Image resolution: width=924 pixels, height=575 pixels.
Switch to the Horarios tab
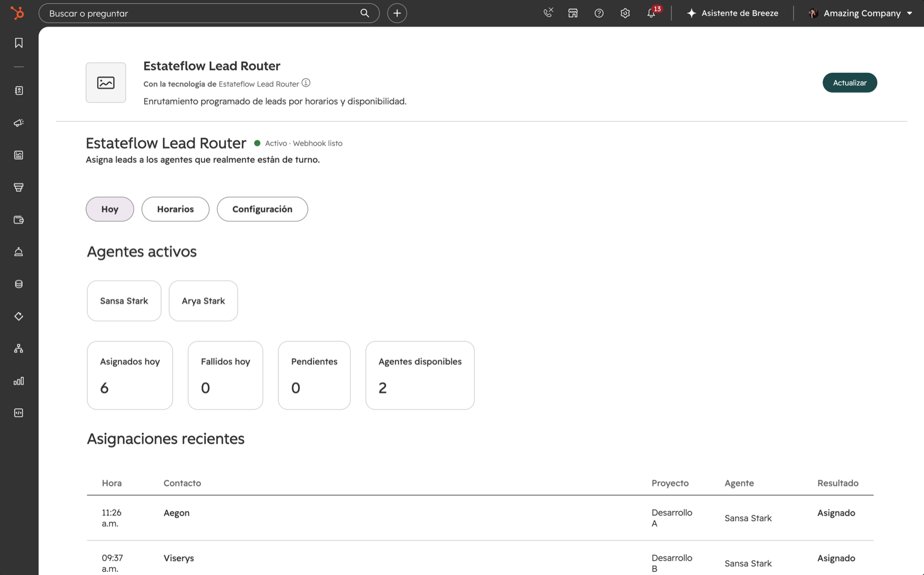[176, 209]
